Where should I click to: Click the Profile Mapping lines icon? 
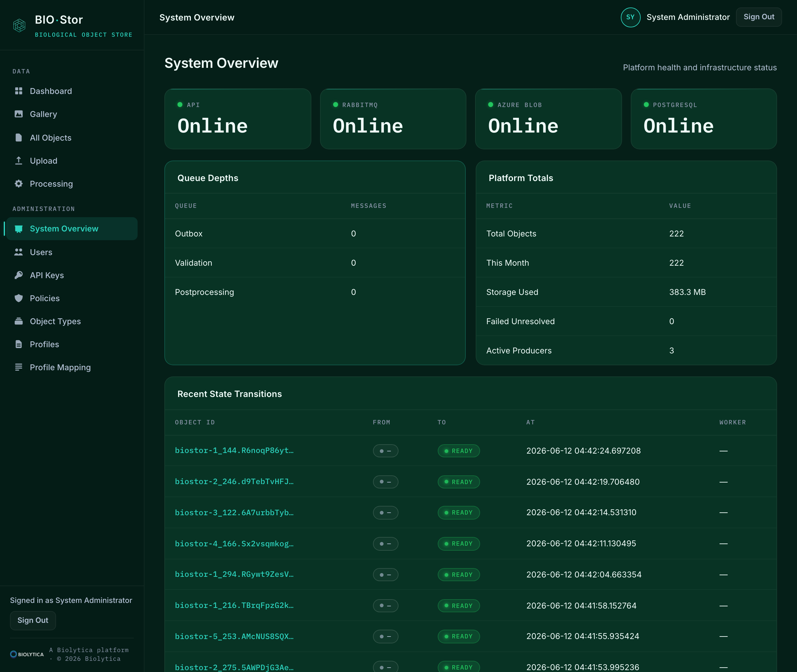click(19, 367)
